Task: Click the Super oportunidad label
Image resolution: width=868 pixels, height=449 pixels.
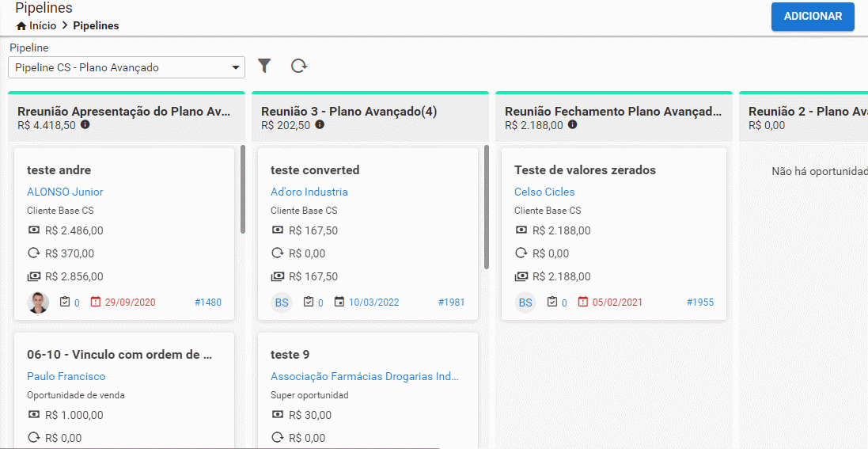Action: coord(309,396)
